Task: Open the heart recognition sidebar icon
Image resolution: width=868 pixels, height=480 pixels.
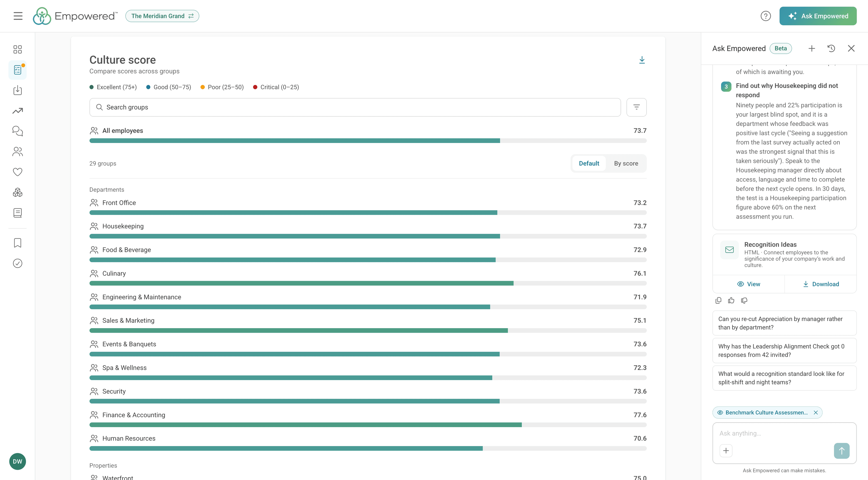Action: [18, 172]
